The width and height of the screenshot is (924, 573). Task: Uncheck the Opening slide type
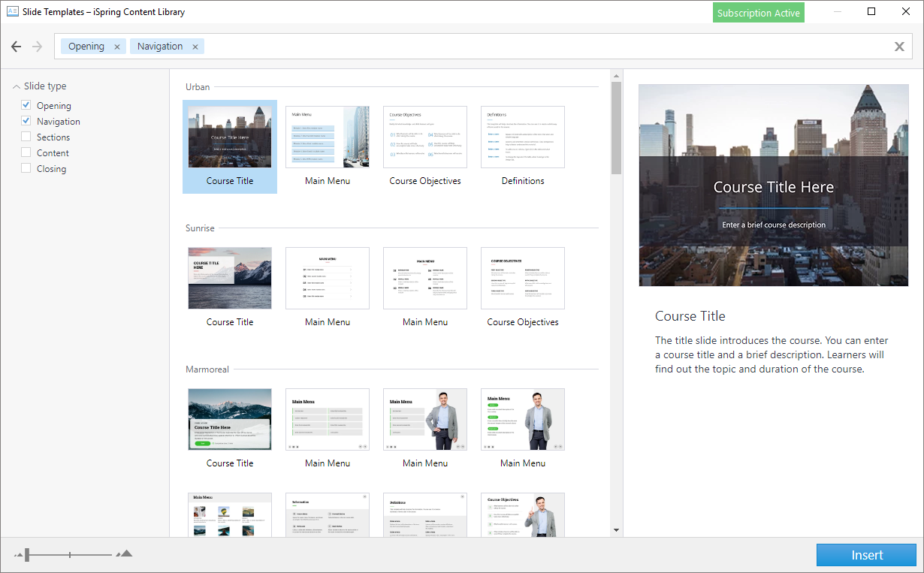(x=27, y=105)
